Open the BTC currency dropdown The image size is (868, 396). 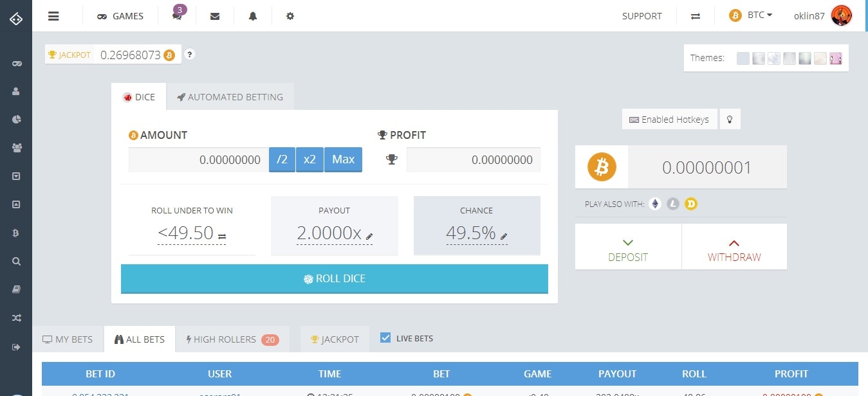751,15
